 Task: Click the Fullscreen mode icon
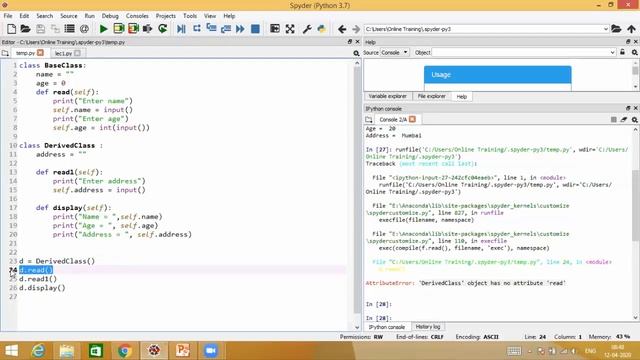click(290, 29)
